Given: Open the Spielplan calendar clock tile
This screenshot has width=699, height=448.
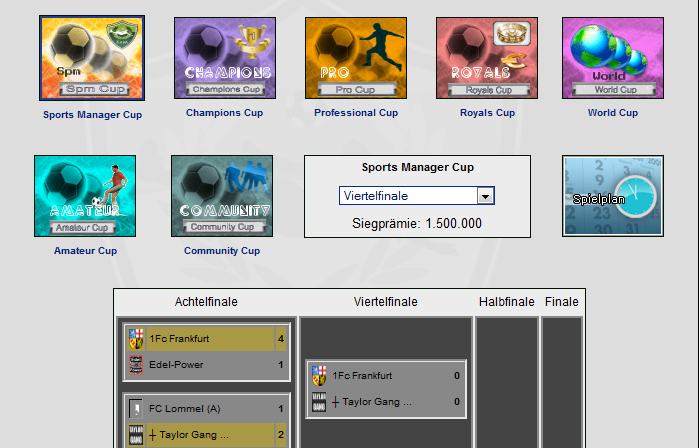Looking at the screenshot, I should 613,196.
